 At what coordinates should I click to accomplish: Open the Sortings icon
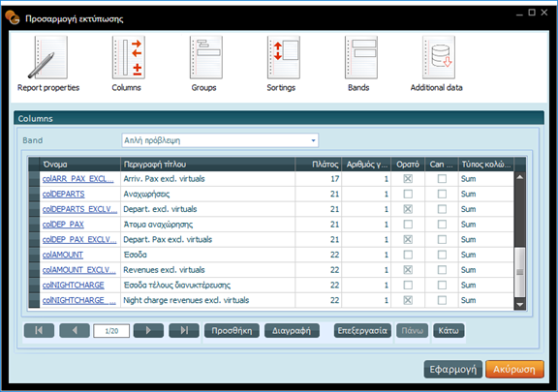click(x=283, y=57)
